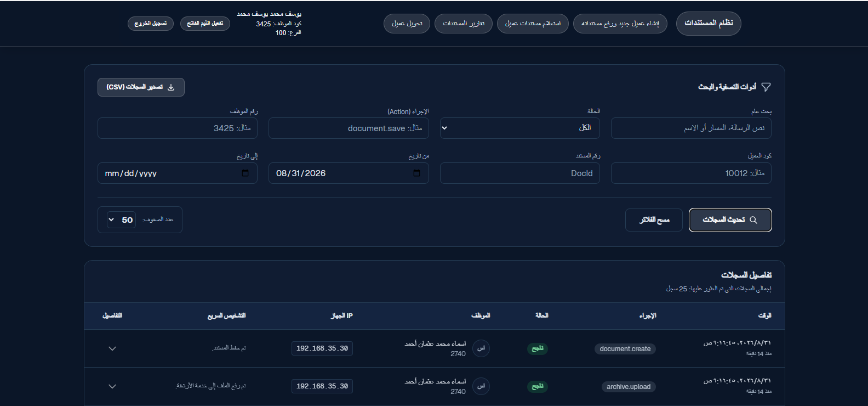The image size is (868, 406).
Task: Open تقارير المستندات in the top navigation
Action: tap(464, 24)
